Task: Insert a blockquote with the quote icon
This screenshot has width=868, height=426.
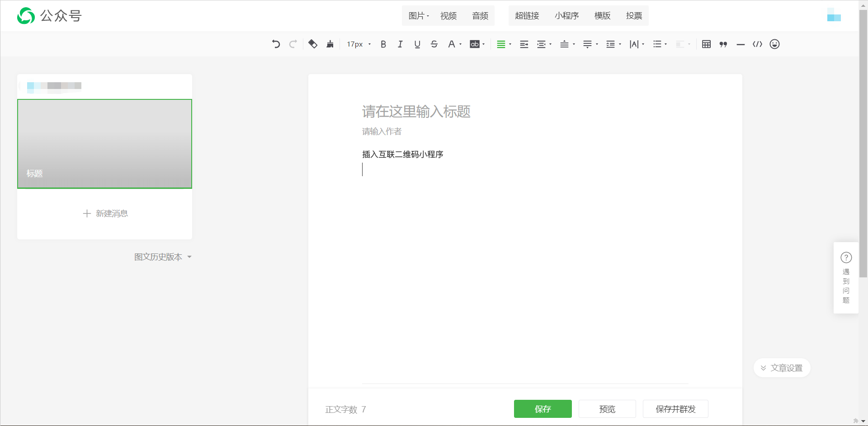Action: [x=723, y=44]
